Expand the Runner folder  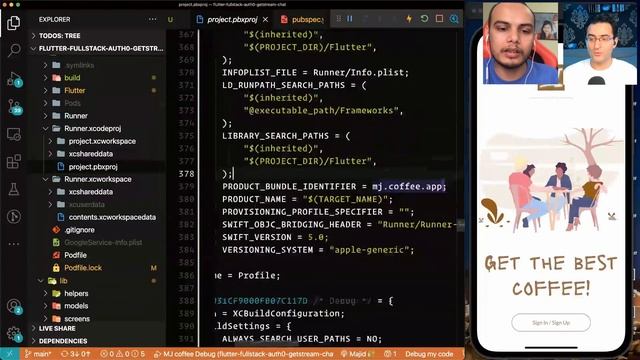tap(76, 116)
